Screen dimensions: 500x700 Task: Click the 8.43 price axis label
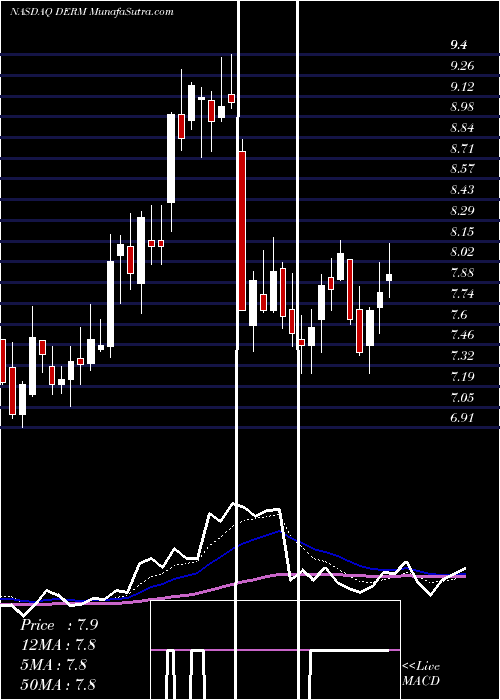click(x=462, y=190)
